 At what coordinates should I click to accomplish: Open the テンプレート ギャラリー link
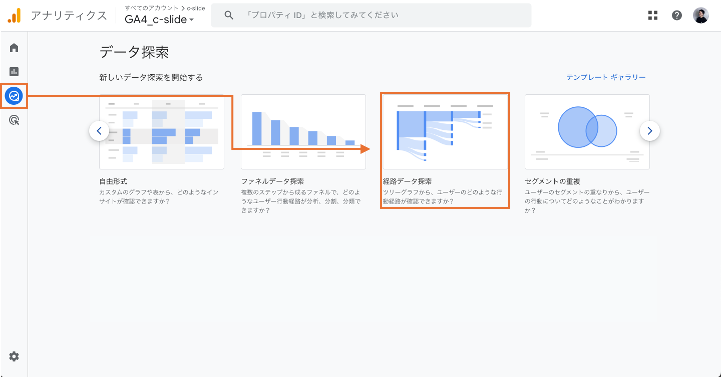coord(606,77)
